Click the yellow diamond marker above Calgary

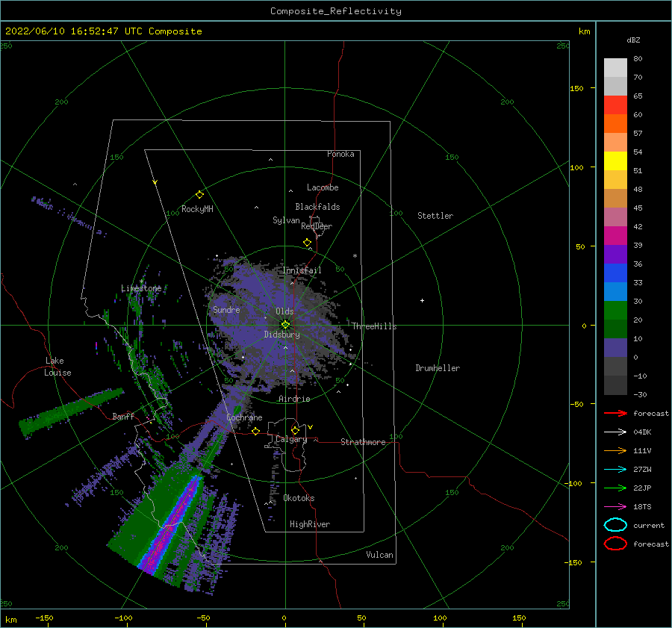(295, 430)
